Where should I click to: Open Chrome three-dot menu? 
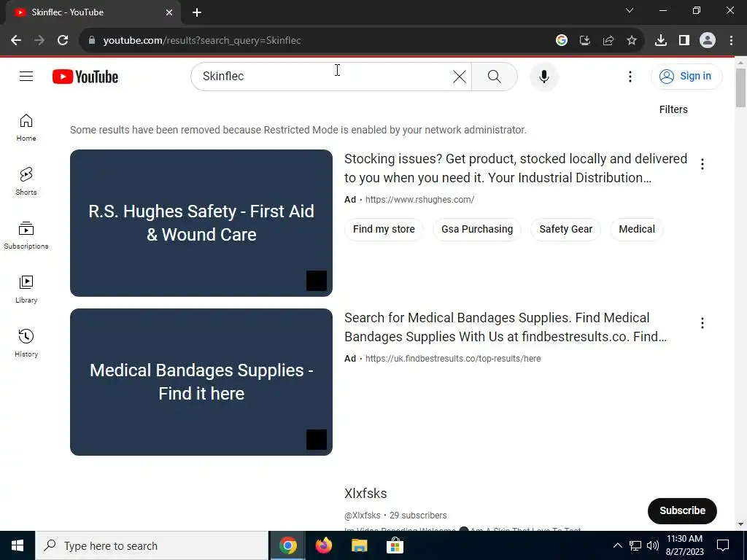731,41
